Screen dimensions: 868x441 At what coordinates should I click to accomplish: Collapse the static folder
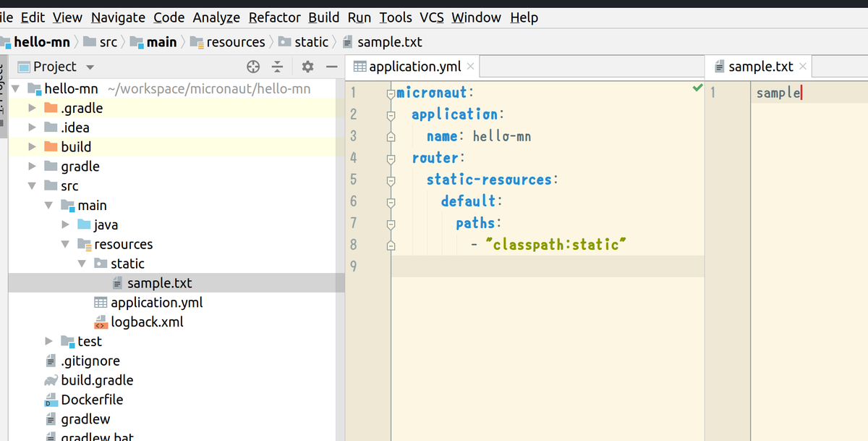[x=81, y=264]
